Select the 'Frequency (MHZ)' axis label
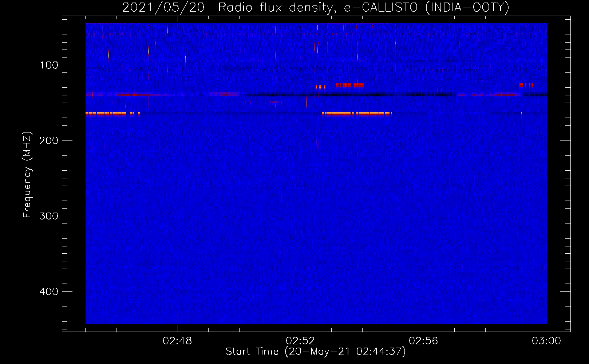This screenshot has height=364, width=589. pyautogui.click(x=27, y=175)
